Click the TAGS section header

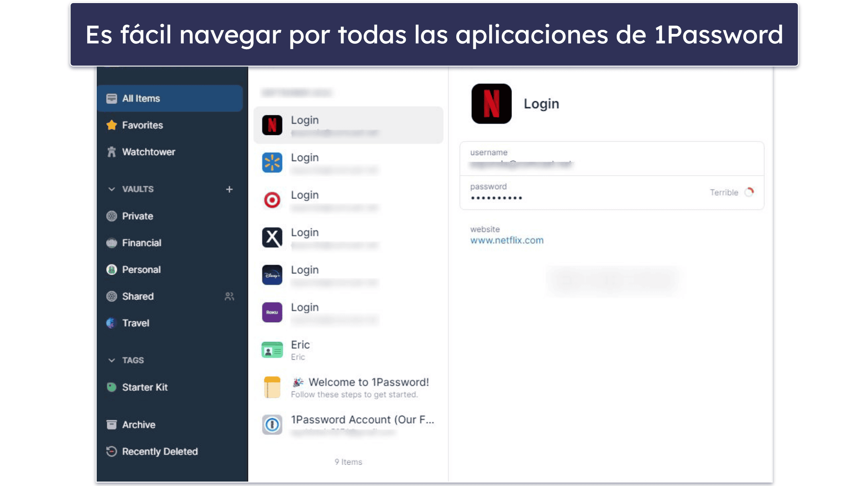133,360
